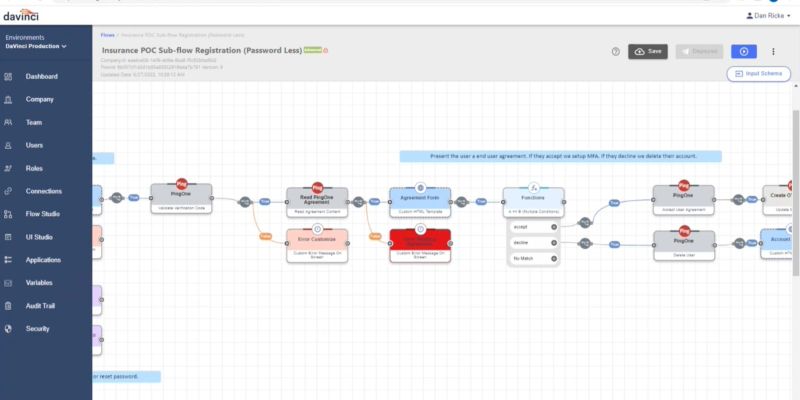Viewport: 800px width, 400px height.
Task: Select the Error Customize node
Action: tap(317, 246)
